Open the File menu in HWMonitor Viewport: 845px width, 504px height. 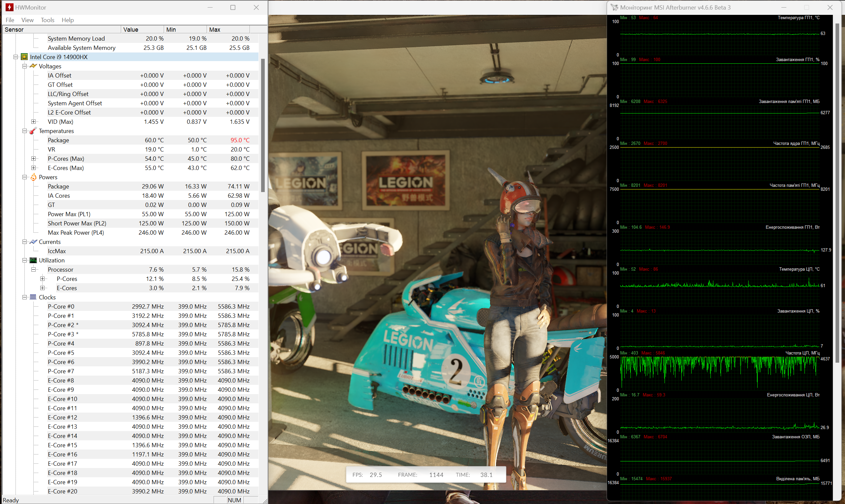click(10, 20)
